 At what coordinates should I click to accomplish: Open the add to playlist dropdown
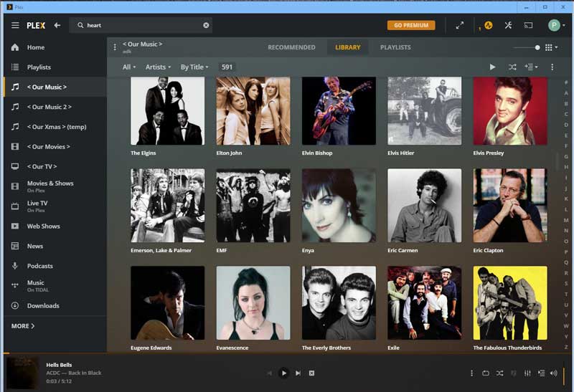point(531,67)
